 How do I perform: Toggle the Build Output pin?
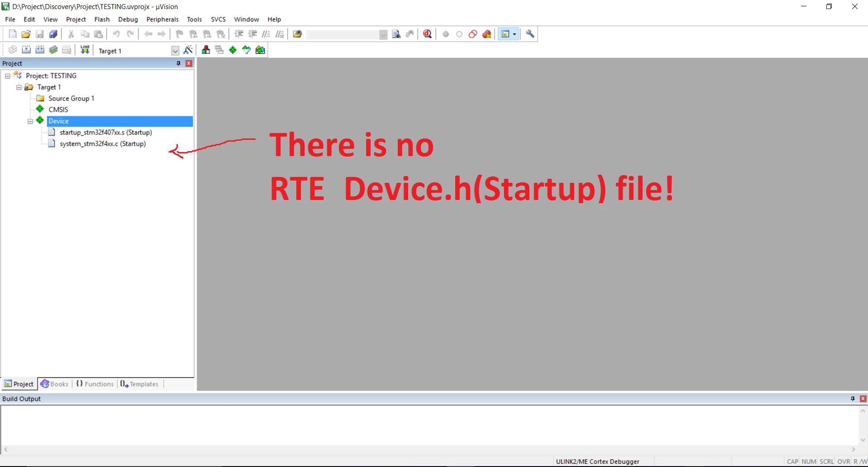[853, 399]
